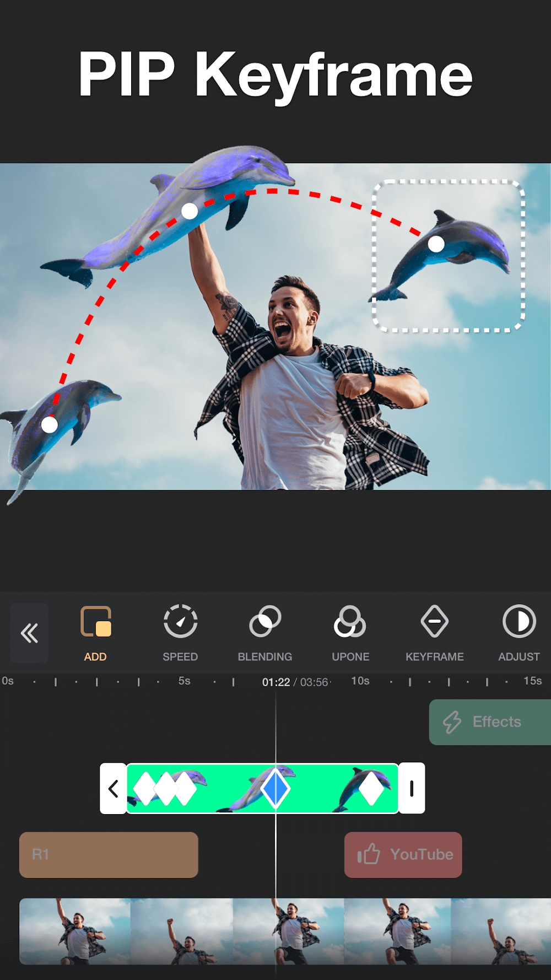Click the keyframe point on top dolphin
This screenshot has width=551, height=980.
point(190,211)
